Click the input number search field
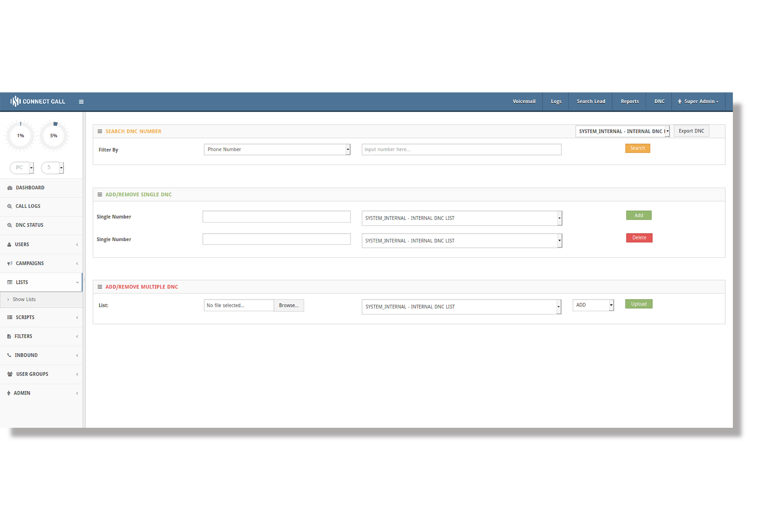758x532 pixels. click(461, 150)
